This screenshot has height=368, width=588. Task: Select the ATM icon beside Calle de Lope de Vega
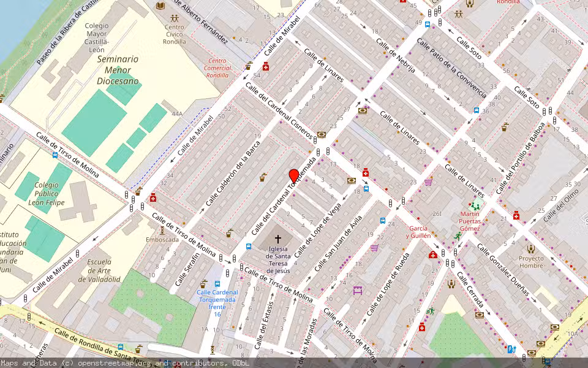pos(351,180)
